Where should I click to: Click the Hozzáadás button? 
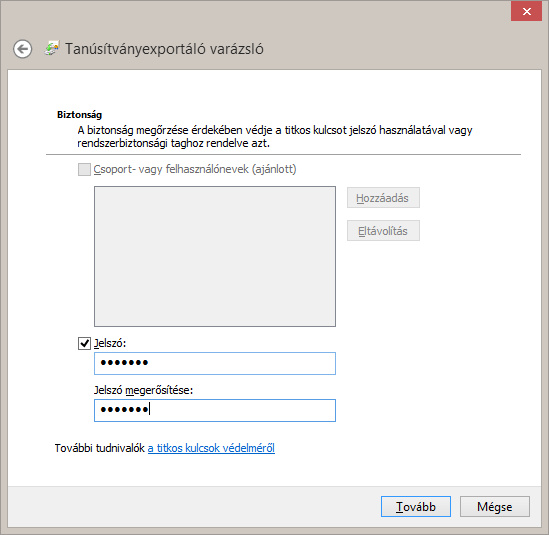tap(383, 198)
